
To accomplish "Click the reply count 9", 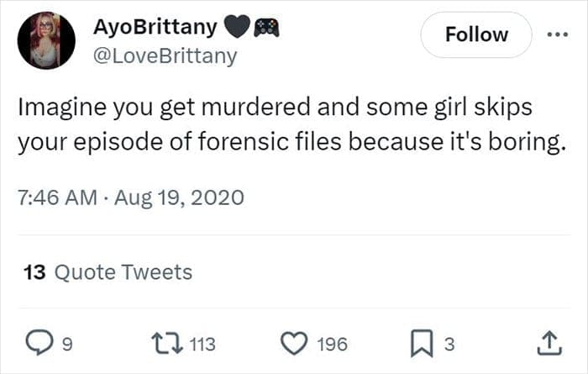I will pyautogui.click(x=67, y=344).
